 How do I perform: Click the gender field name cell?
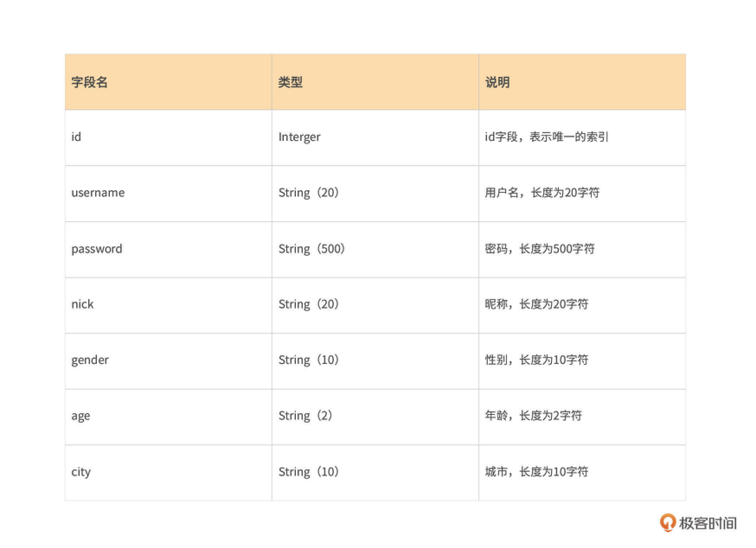coord(90,360)
